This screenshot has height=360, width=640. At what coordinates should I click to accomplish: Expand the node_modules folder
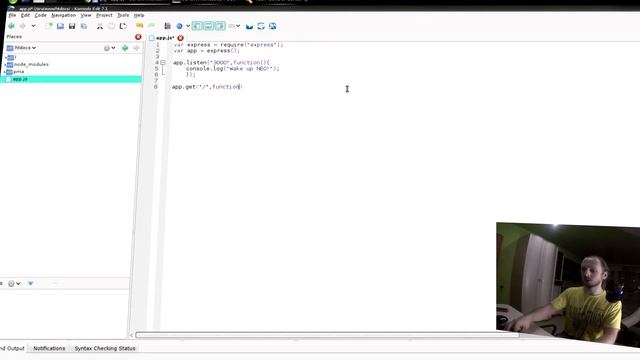pos(5,64)
